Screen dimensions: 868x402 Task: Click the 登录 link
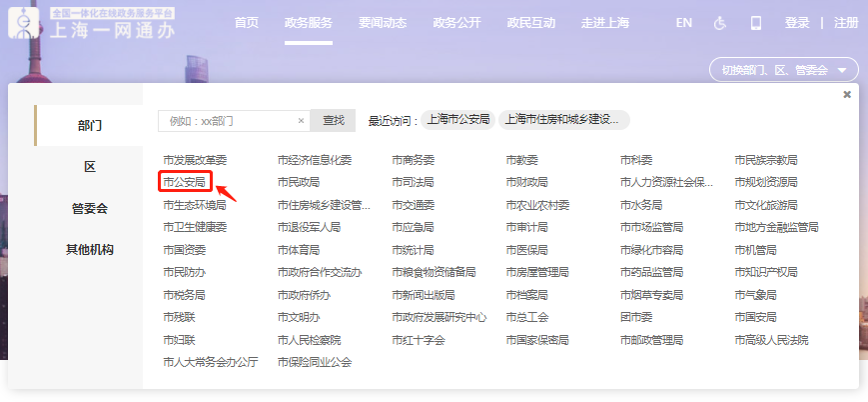coord(797,23)
